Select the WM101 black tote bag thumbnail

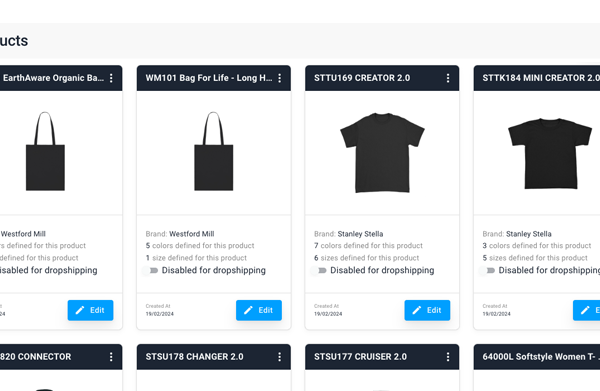point(214,151)
